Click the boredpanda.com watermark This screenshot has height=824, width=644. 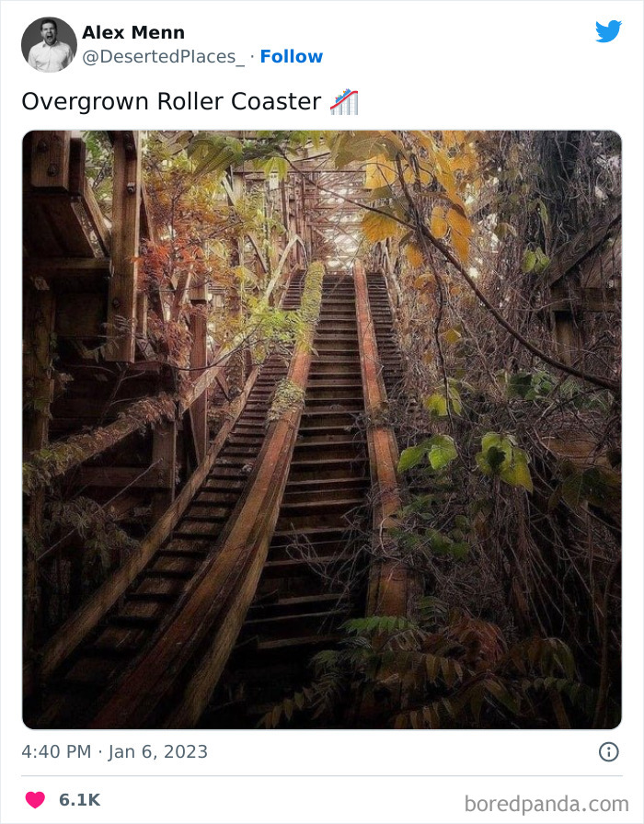point(546,804)
